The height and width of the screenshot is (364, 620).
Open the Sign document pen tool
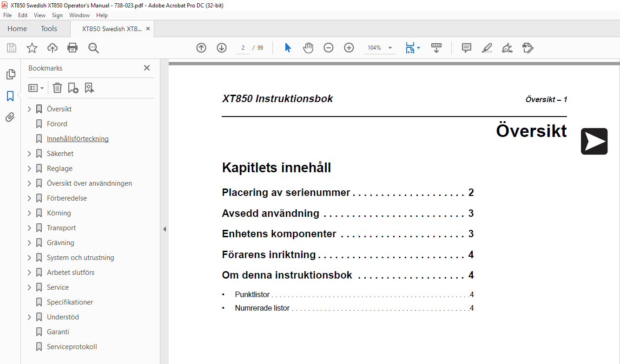point(507,48)
